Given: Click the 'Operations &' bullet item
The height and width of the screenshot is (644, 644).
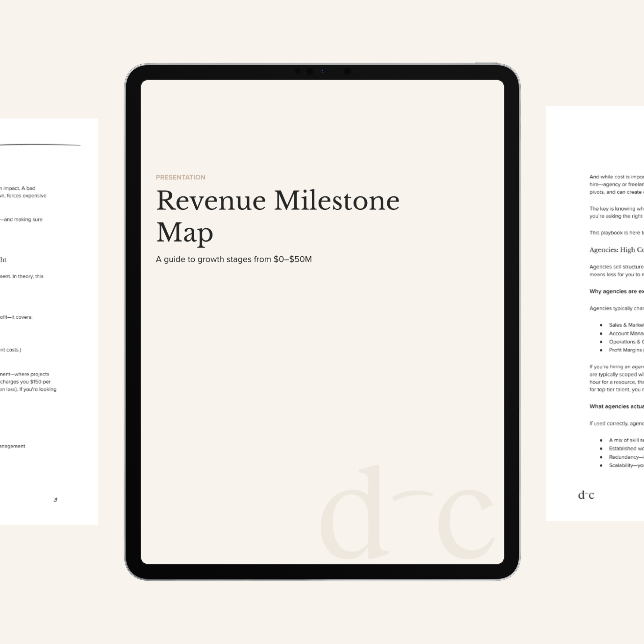Looking at the screenshot, I should tap(626, 342).
